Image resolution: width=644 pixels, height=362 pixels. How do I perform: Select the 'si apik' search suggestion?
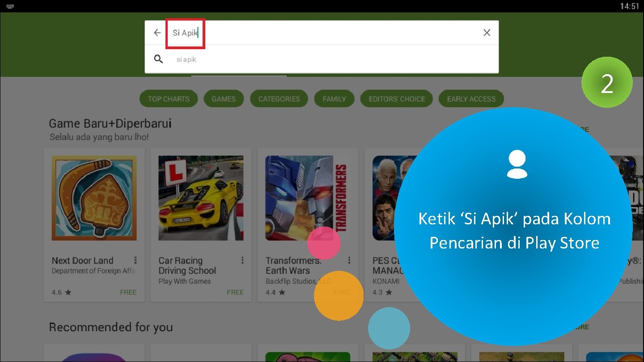(x=186, y=59)
